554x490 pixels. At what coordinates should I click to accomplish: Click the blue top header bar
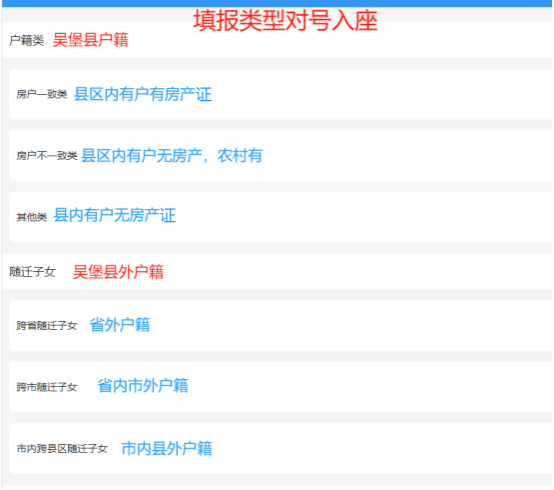coord(277,3)
